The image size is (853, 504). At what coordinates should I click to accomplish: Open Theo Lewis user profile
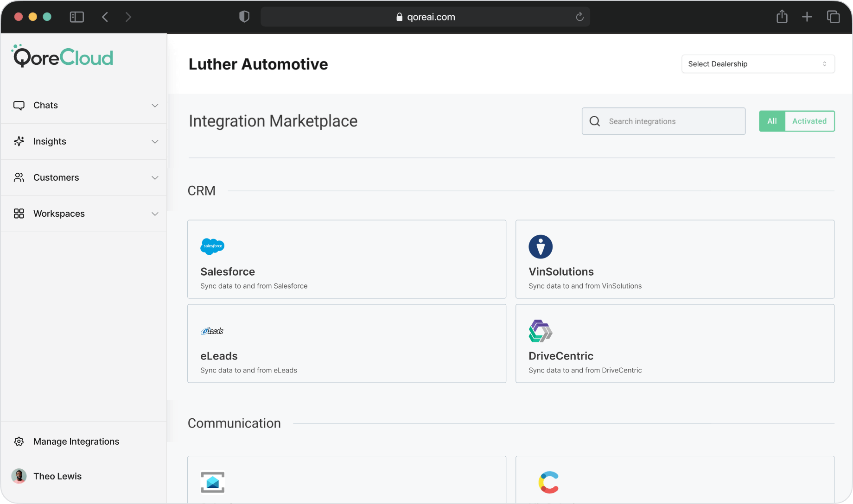57,476
